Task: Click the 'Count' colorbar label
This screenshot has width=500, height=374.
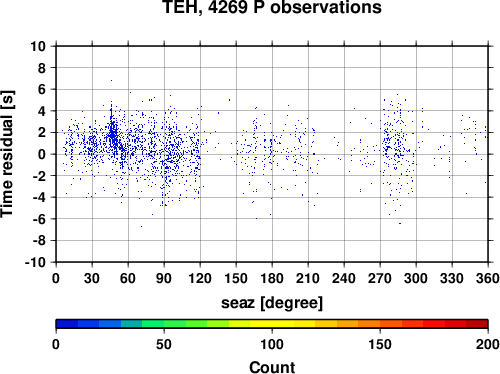Action: [272, 367]
